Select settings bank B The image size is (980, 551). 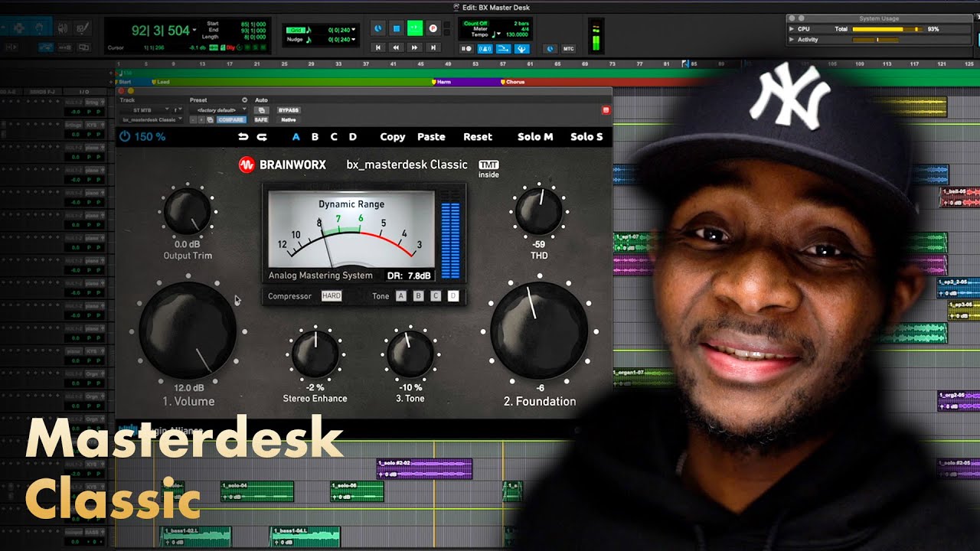(x=315, y=137)
